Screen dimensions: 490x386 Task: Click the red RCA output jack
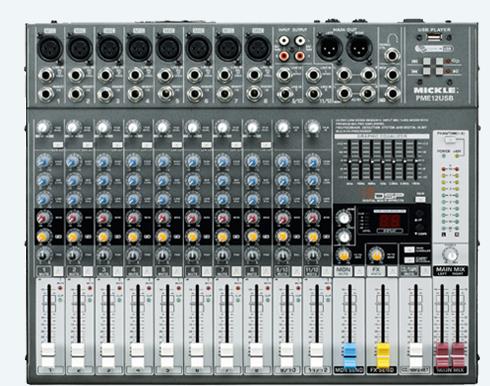300,55
